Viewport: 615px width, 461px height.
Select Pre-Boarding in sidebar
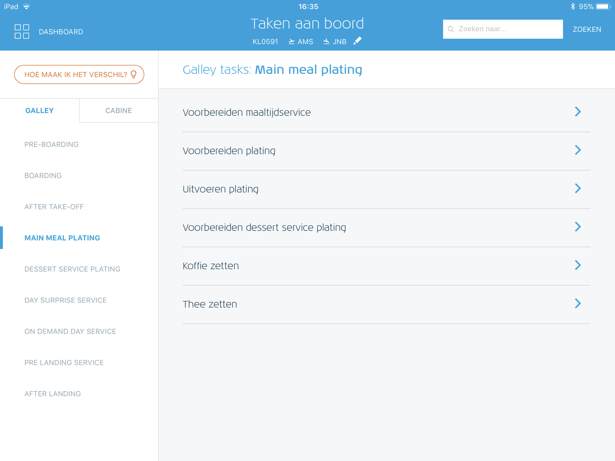51,144
